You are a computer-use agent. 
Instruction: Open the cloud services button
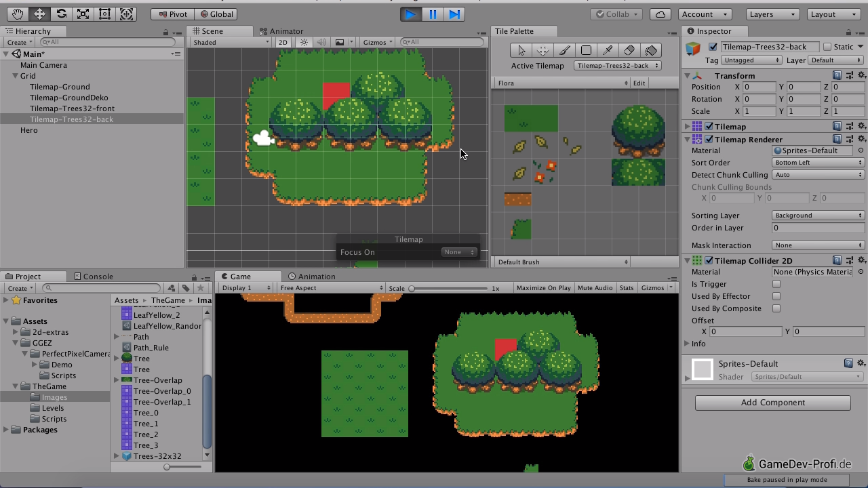[x=660, y=14]
